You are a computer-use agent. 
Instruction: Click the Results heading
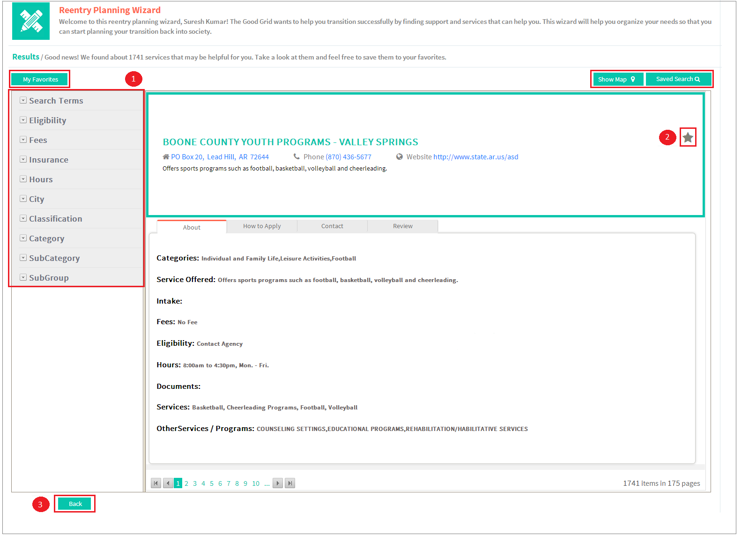tap(26, 57)
